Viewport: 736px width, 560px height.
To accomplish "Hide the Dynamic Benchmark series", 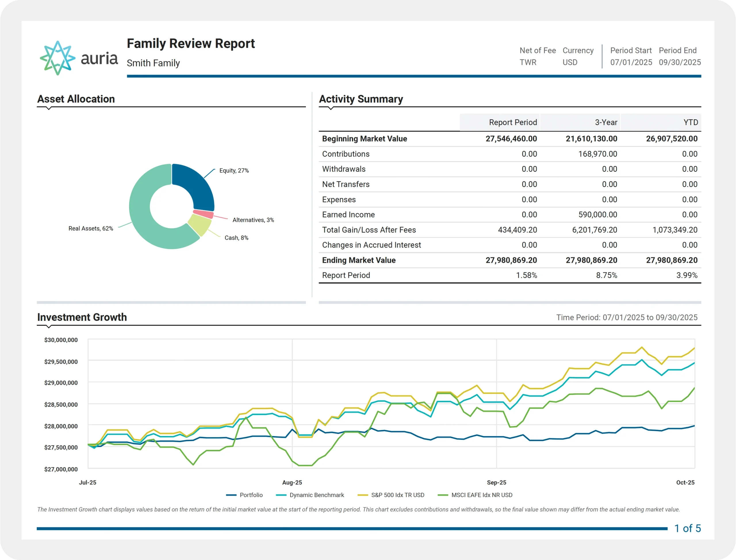I will [316, 495].
